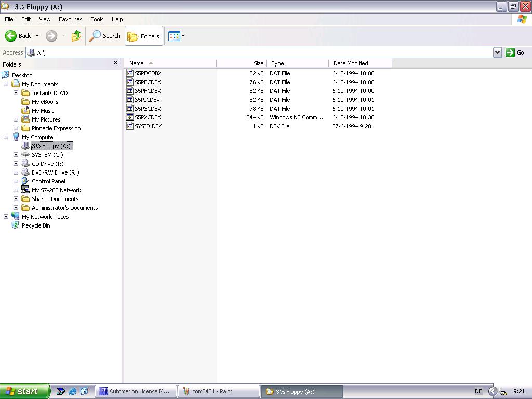Expand the SYSTEM (C:) drive node
Viewport: 532px width, 399px height.
16,155
